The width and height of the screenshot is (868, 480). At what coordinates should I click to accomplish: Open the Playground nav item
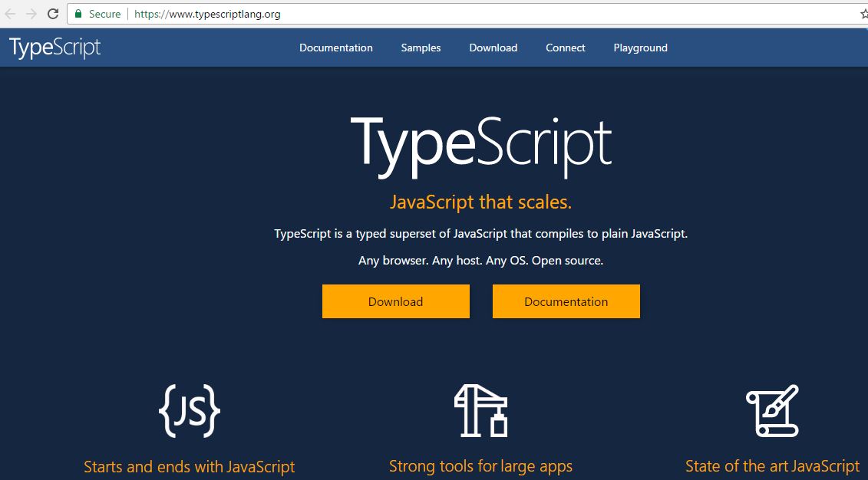[x=641, y=48]
